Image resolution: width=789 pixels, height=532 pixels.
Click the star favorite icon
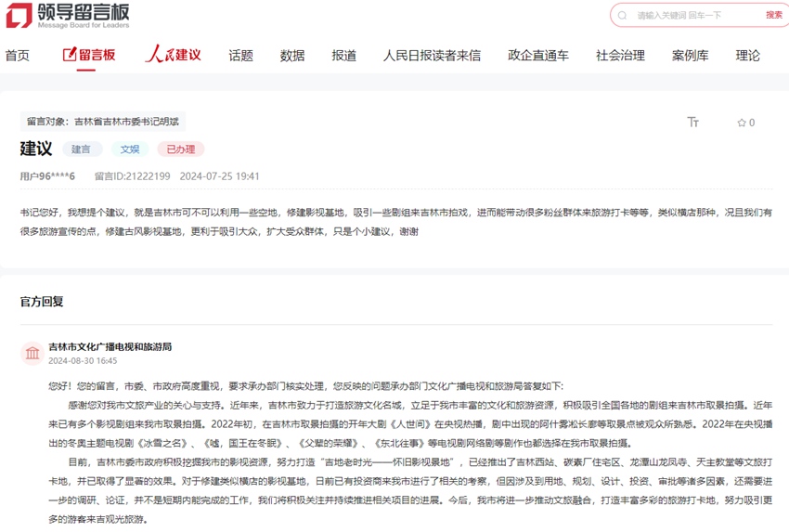point(741,123)
